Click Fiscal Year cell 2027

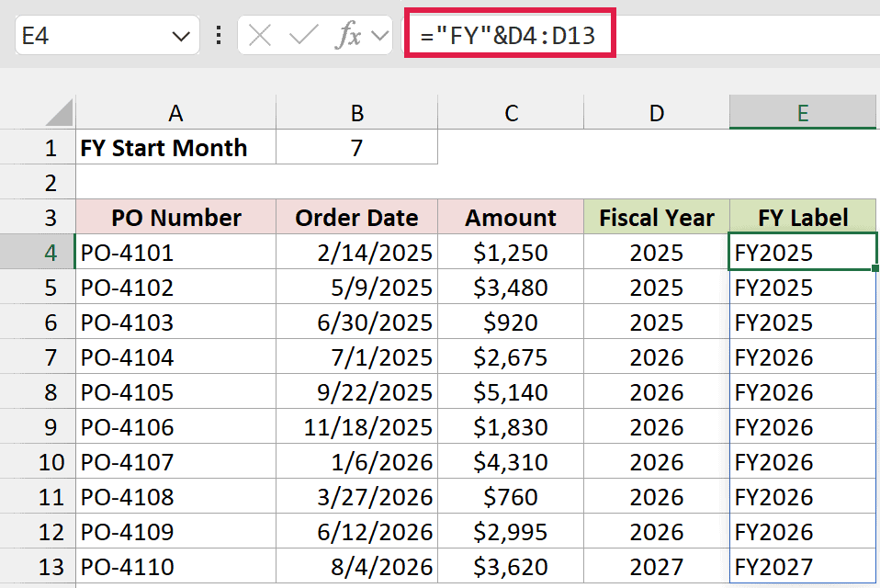pyautogui.click(x=657, y=566)
